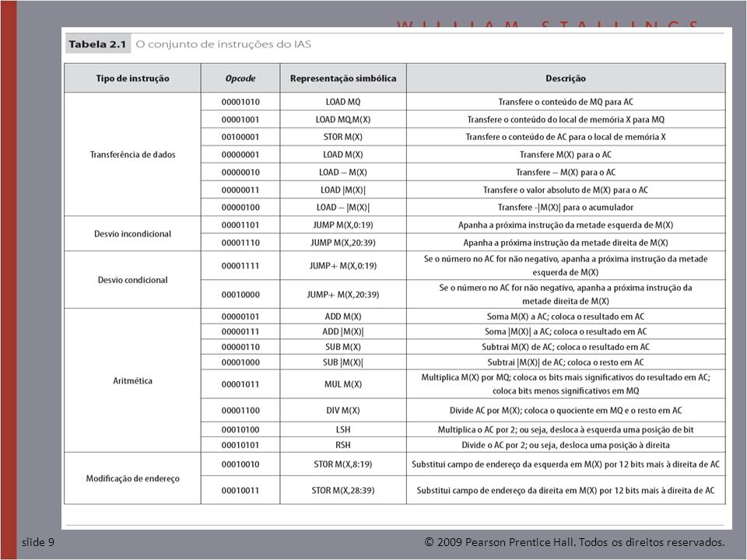This screenshot has height=560, width=747.
Task: Select opcode 00100001 for STOR M(X)
Action: 240,137
